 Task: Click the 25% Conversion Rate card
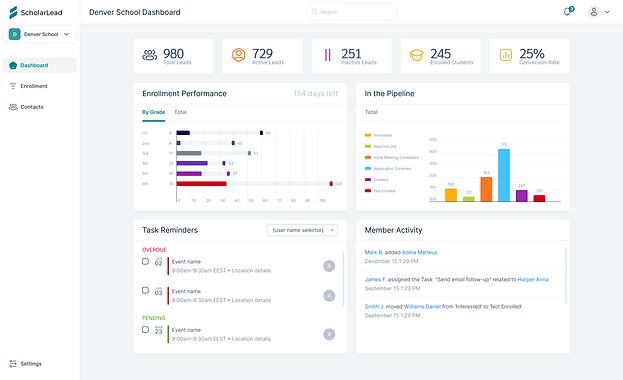click(x=530, y=56)
